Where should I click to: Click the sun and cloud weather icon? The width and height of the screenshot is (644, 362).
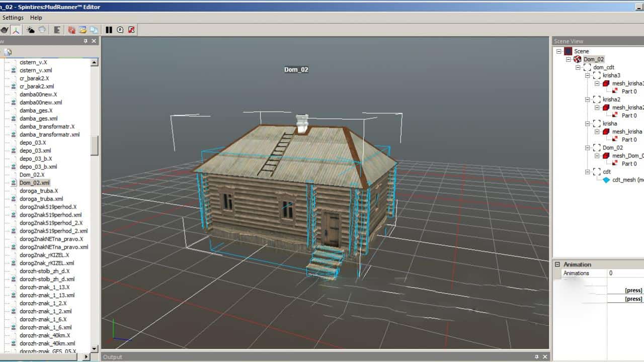pos(31,30)
